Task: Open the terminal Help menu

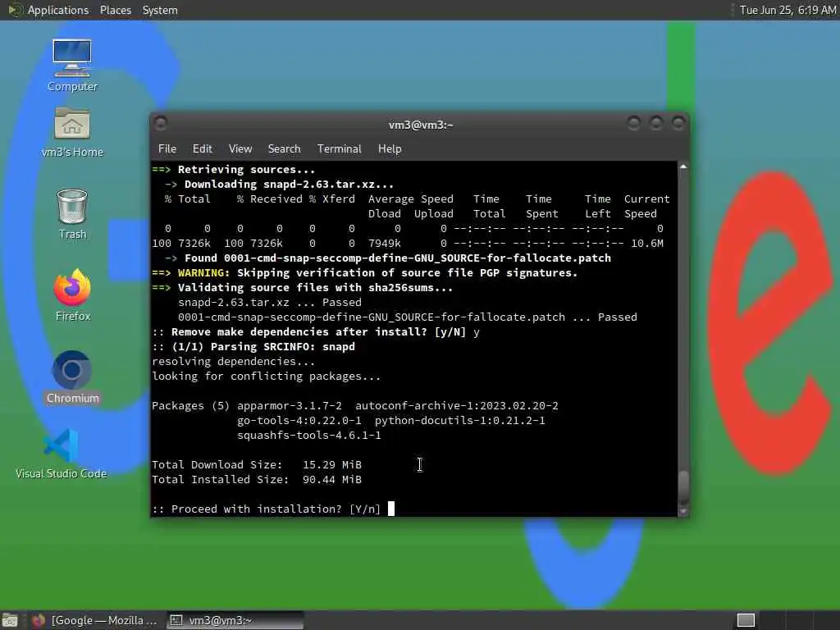Action: (390, 149)
